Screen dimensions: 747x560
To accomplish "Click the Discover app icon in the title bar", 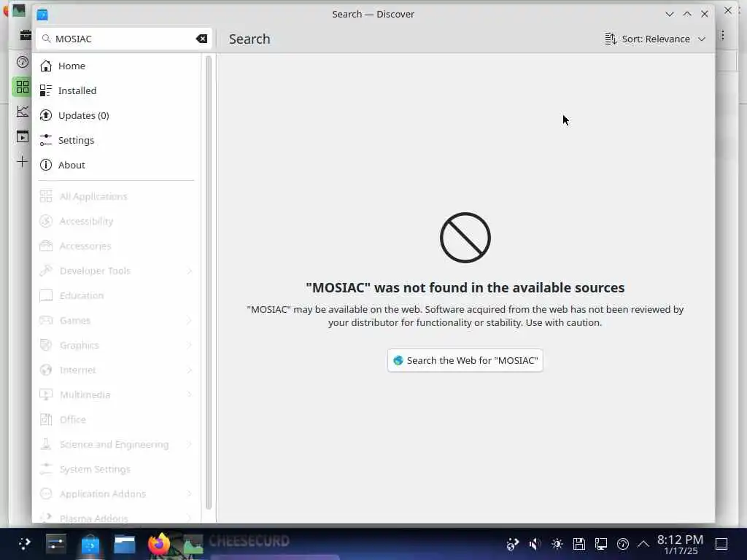I will click(42, 15).
